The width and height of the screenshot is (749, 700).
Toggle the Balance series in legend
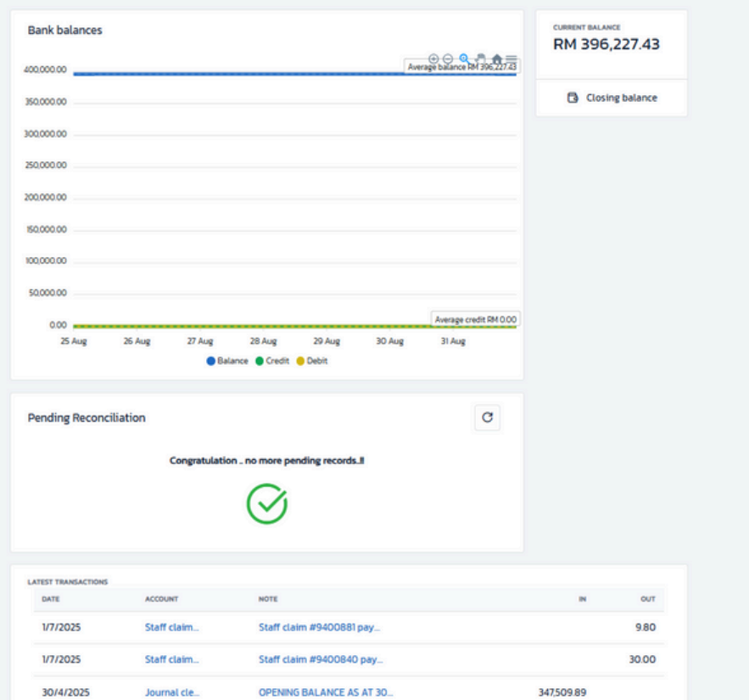[x=227, y=361]
